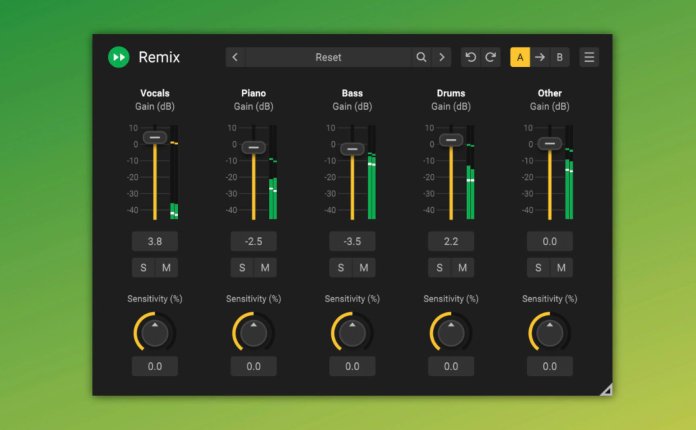696x430 pixels.
Task: Click Drums sensitivity value field
Action: point(451,367)
